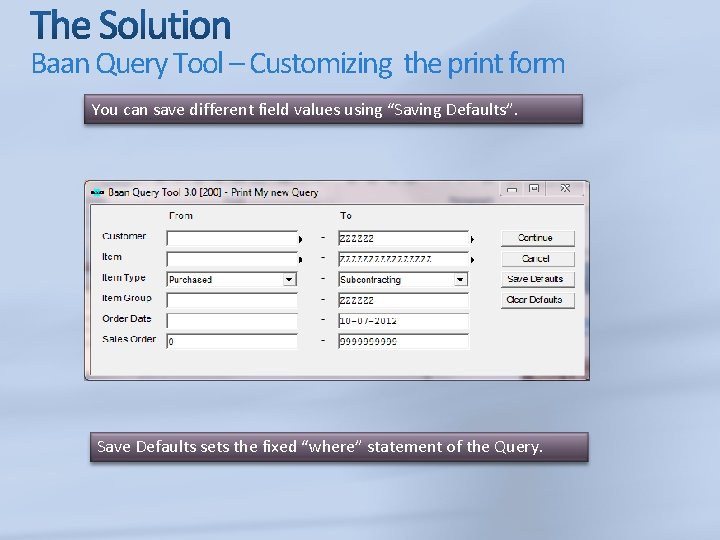Click the Item To input field
This screenshot has height=540, width=720.
click(x=404, y=259)
